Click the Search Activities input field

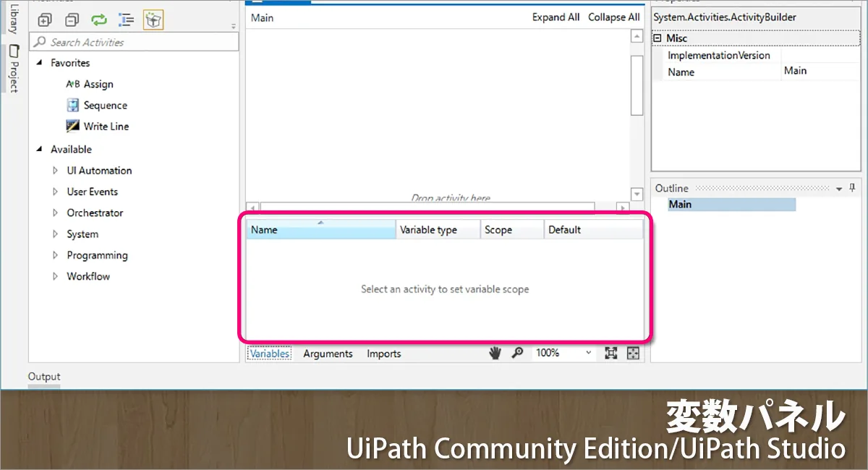point(134,42)
